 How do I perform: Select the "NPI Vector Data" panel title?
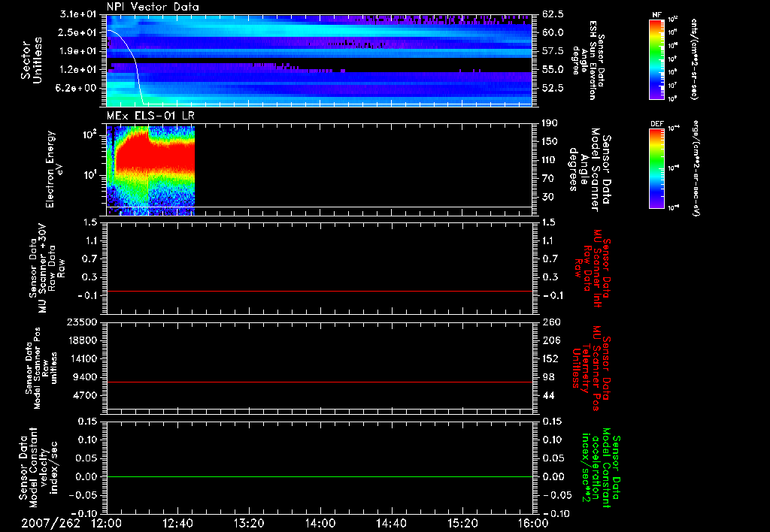(153, 7)
